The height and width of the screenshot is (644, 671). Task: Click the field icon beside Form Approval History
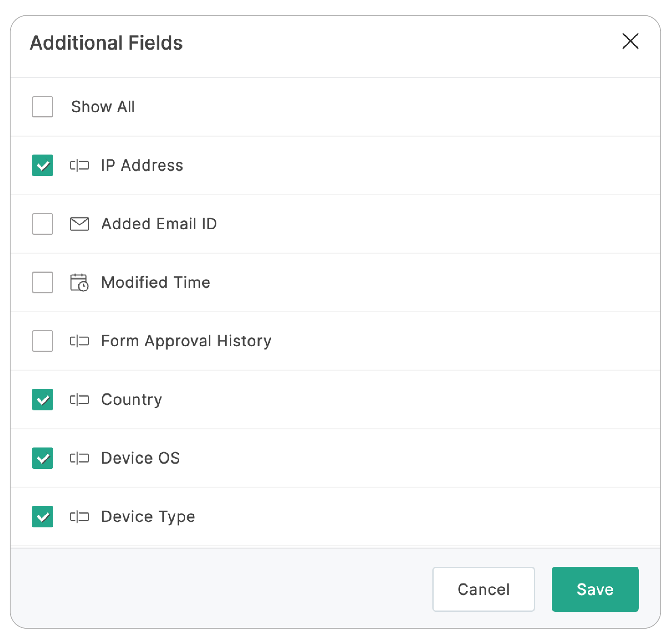(x=80, y=341)
